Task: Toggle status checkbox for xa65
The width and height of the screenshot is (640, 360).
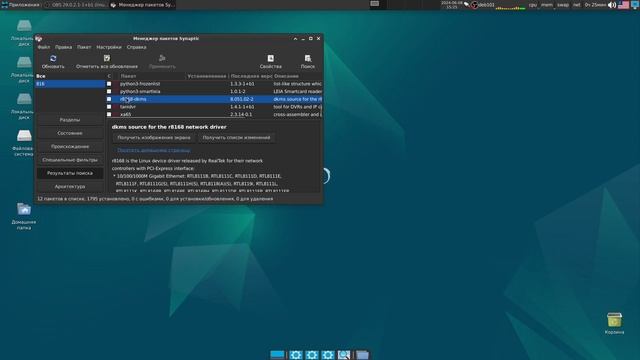Action: pyautogui.click(x=109, y=115)
